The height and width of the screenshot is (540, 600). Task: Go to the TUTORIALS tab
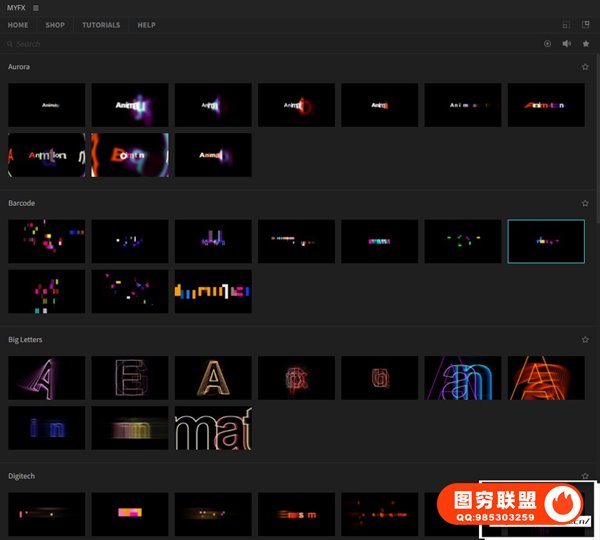pyautogui.click(x=101, y=25)
